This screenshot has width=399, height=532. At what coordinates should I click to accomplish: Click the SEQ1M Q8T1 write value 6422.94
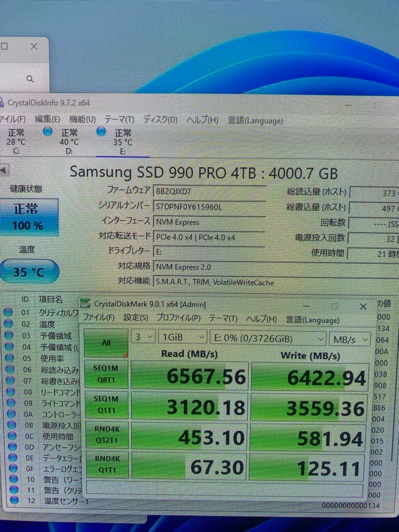click(310, 377)
